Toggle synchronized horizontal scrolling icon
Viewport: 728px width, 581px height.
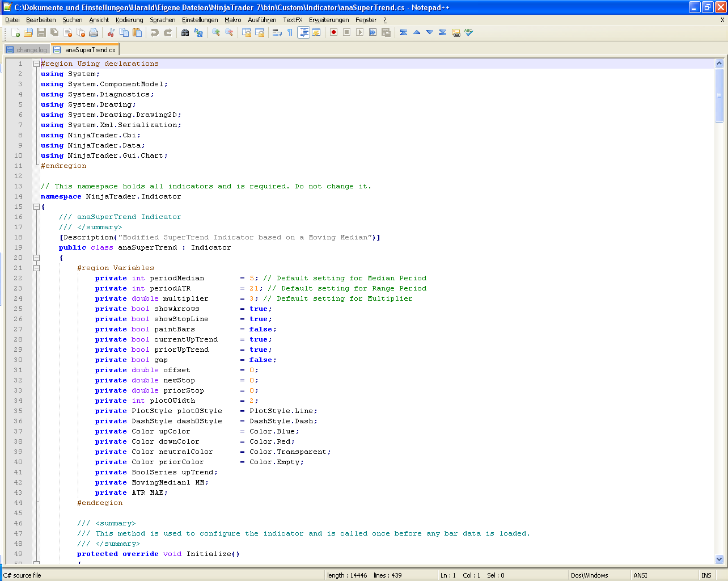(x=260, y=32)
